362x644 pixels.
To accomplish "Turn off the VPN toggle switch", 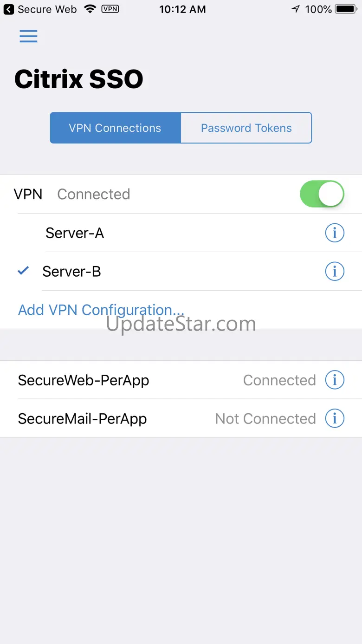I will (x=322, y=194).
